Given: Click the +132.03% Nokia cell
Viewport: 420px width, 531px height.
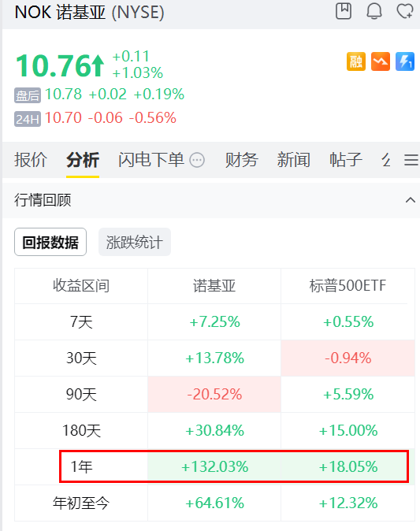Looking at the screenshot, I should coord(215,466).
